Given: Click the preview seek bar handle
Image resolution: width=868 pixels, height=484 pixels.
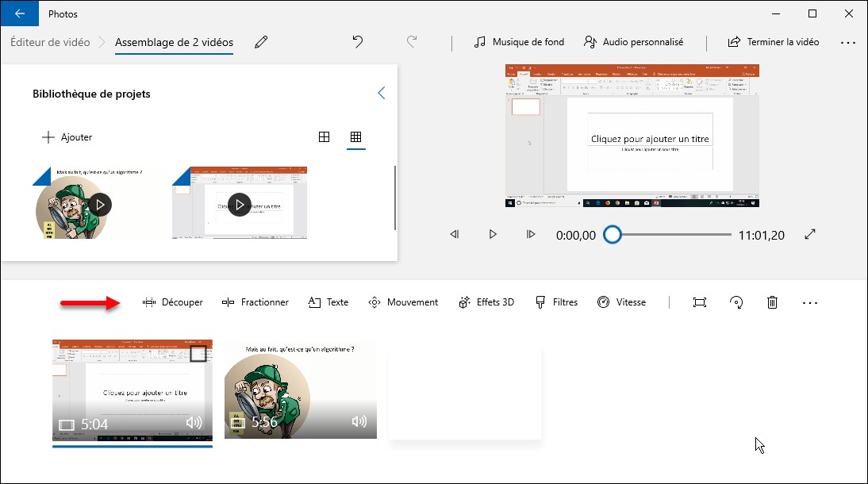Looking at the screenshot, I should [612, 235].
